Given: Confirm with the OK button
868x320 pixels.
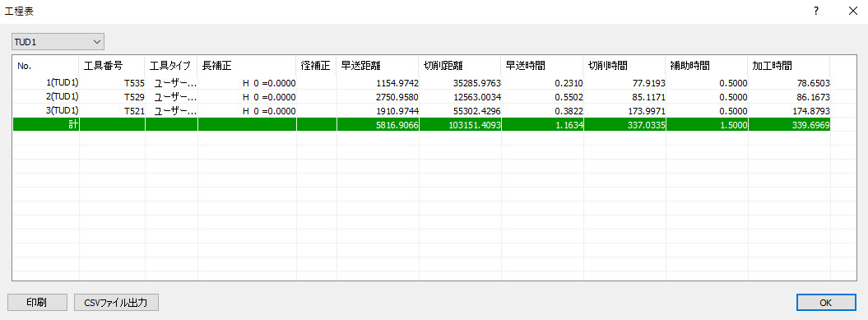Looking at the screenshot, I should pos(826,302).
